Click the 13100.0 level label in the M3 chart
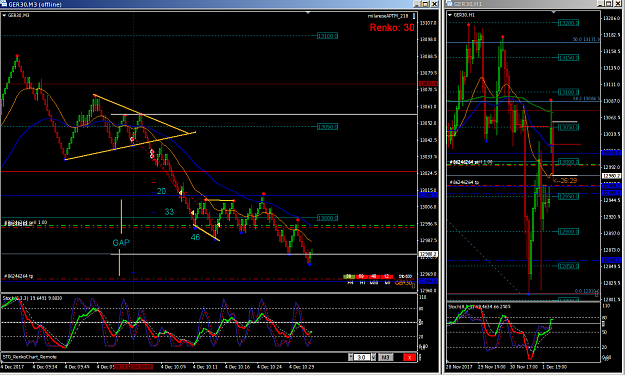 [328, 36]
